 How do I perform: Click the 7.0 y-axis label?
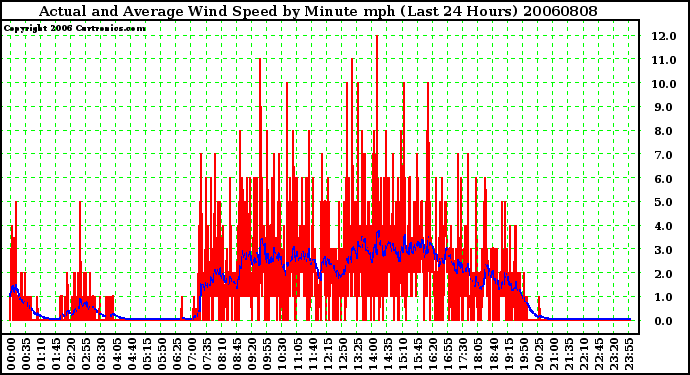click(664, 155)
